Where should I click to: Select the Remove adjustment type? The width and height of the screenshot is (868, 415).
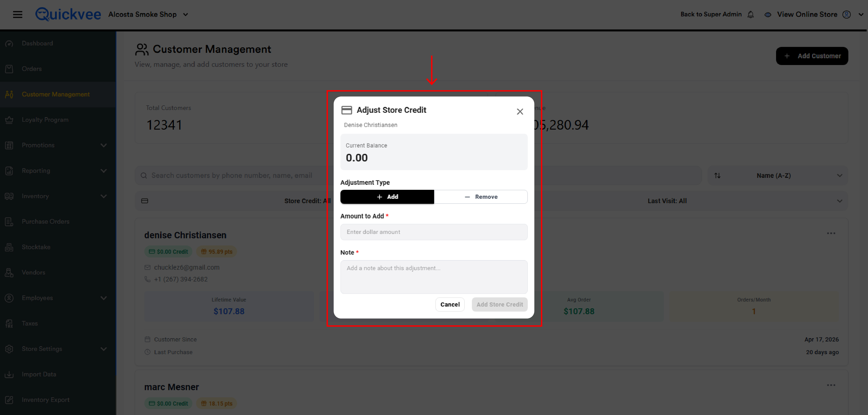481,197
